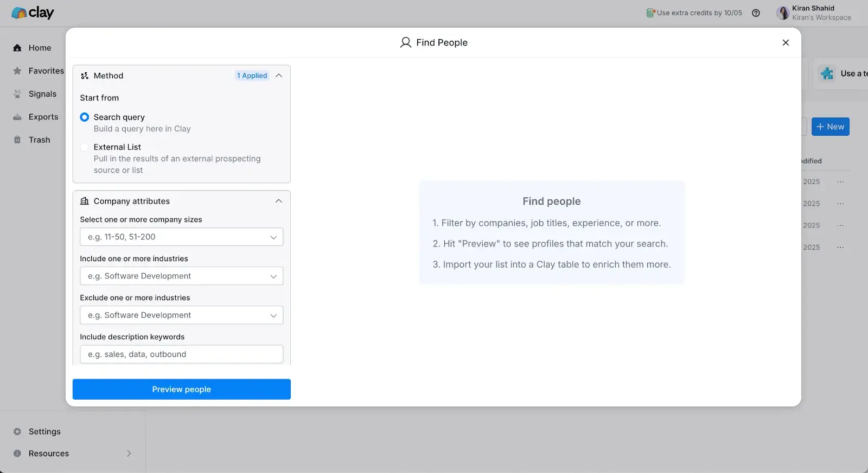Collapse the Company attributes section

(279, 201)
